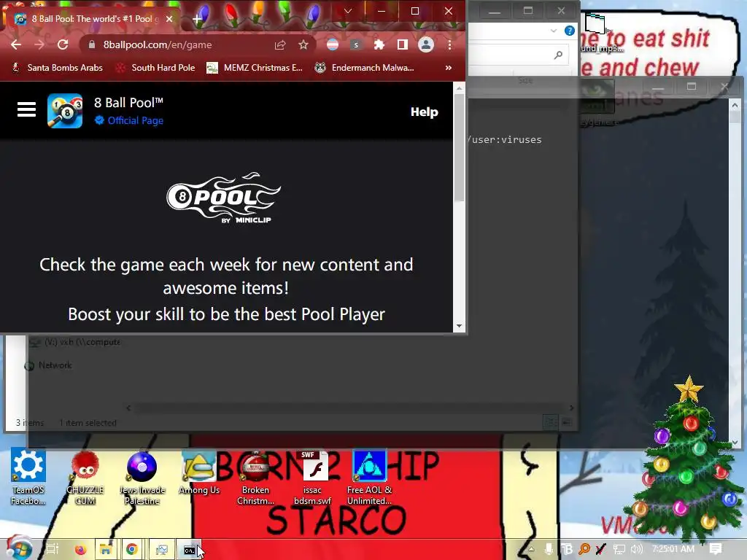This screenshot has height=560, width=747.
Task: Open Endermanch Malwa... bookmark
Action: coord(365,68)
